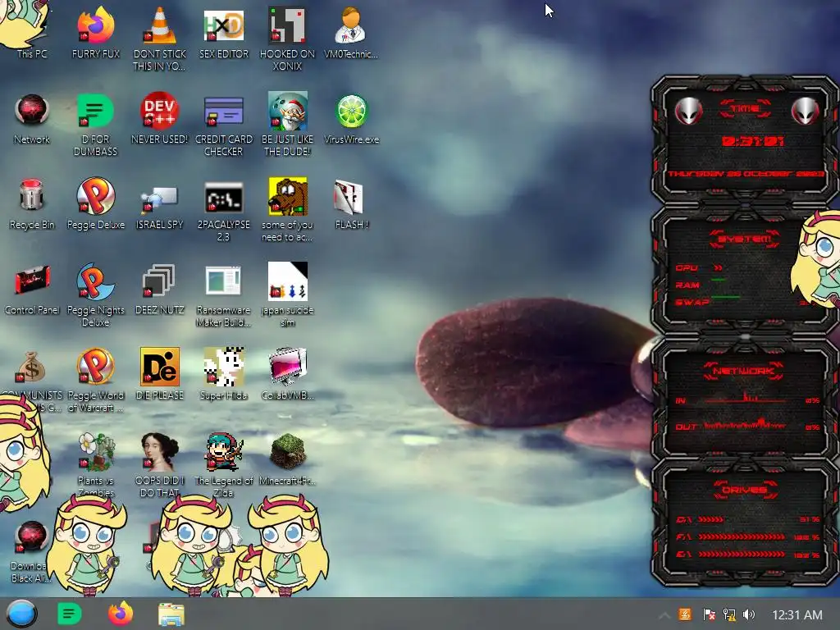Open the CollabVMB shortcut

[x=287, y=374]
